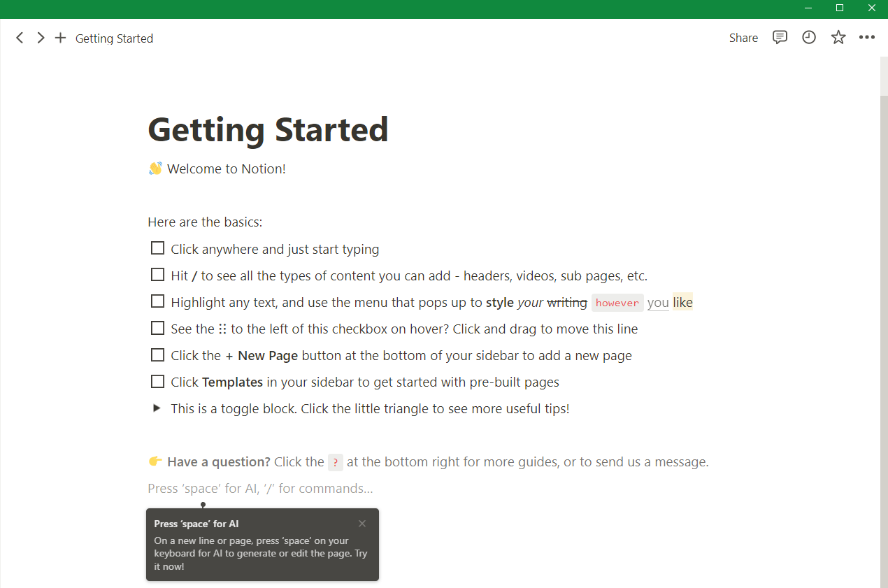Close the 'Press space for AI' tooltip
The image size is (888, 588).
(x=362, y=524)
